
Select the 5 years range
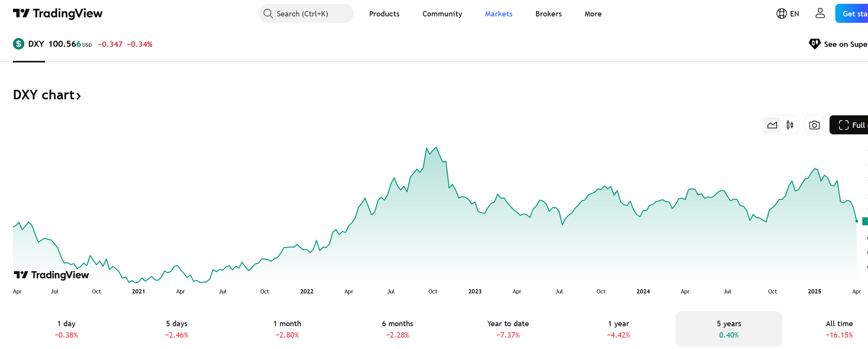click(x=729, y=329)
